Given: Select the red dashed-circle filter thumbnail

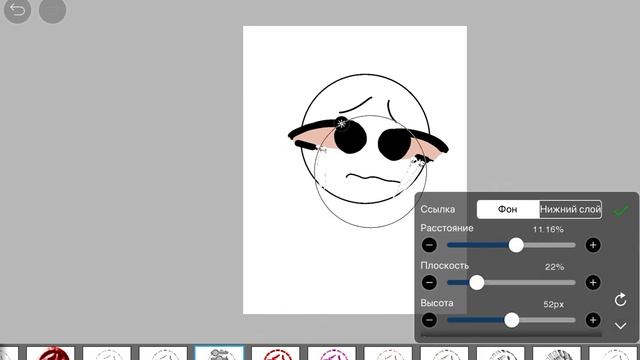Looking at the screenshot, I should [275, 353].
